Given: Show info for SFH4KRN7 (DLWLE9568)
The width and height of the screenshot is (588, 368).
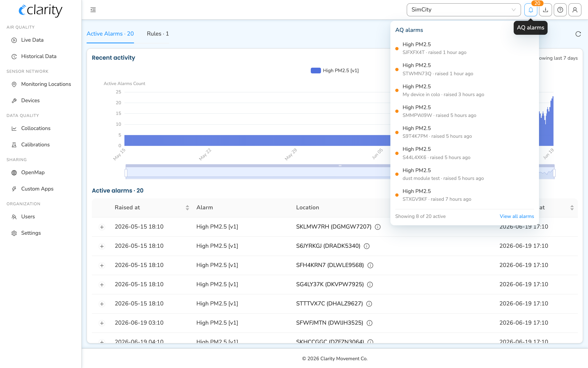Looking at the screenshot, I should (x=370, y=266).
